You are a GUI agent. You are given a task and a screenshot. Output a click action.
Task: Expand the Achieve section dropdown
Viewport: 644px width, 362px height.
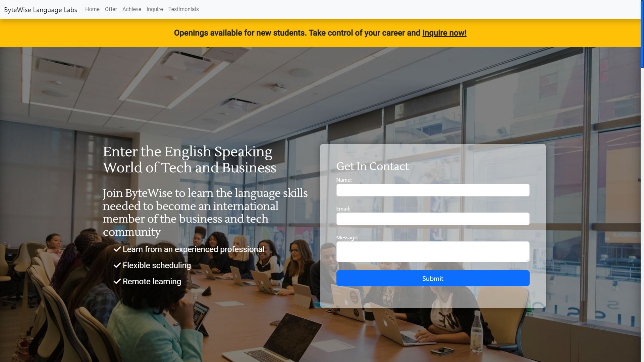click(x=132, y=9)
